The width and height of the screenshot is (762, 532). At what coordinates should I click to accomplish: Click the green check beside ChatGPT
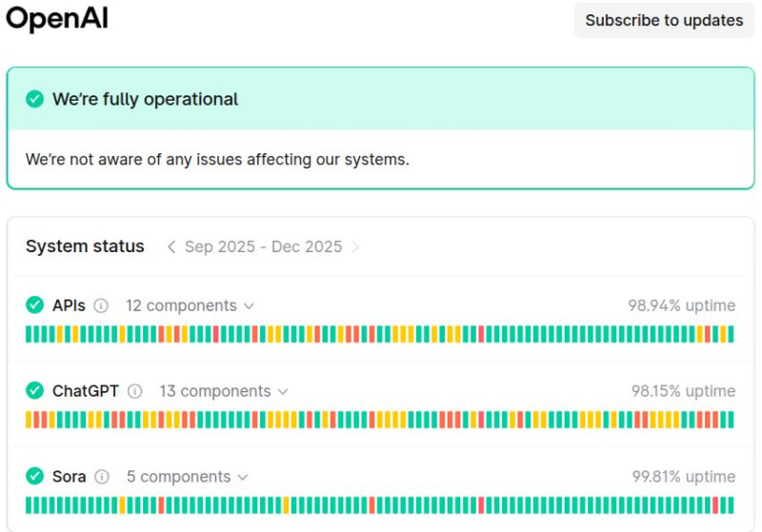click(x=35, y=391)
